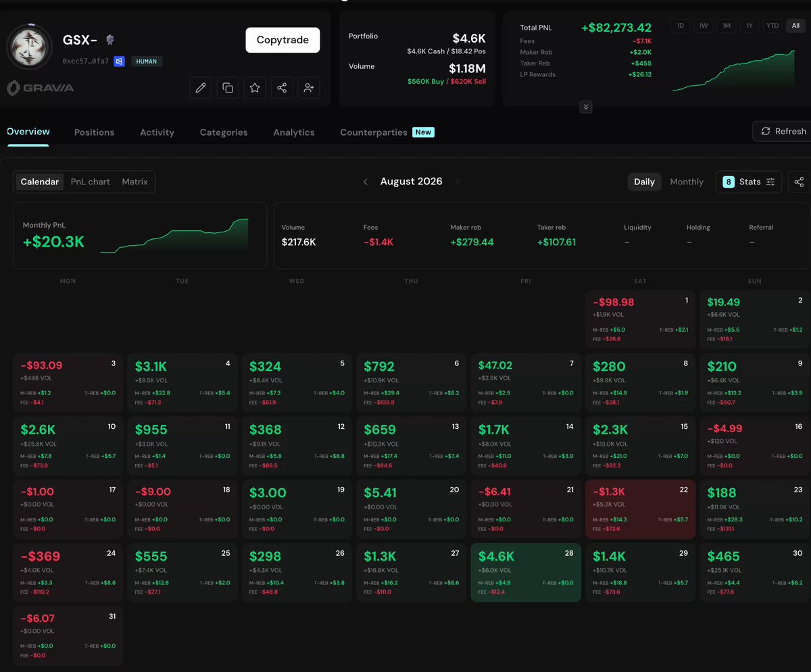This screenshot has width=811, height=672.
Task: Select the Calendar view
Action: tap(40, 182)
